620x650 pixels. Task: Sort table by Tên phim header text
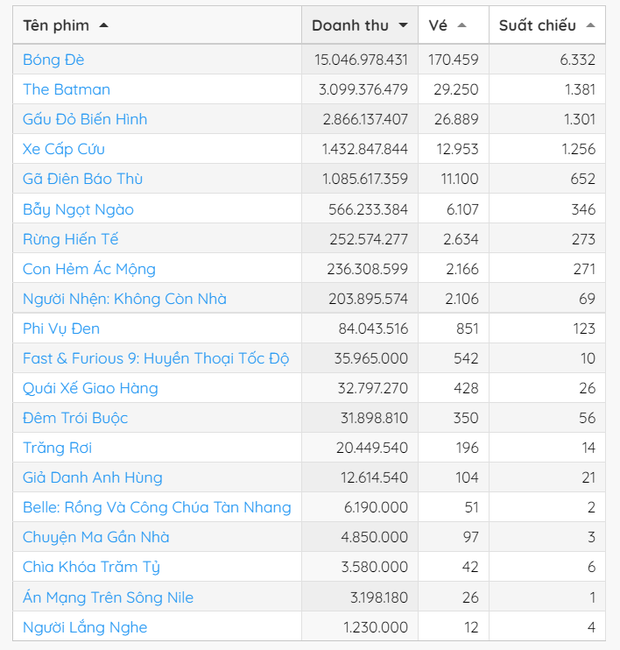pos(56,25)
